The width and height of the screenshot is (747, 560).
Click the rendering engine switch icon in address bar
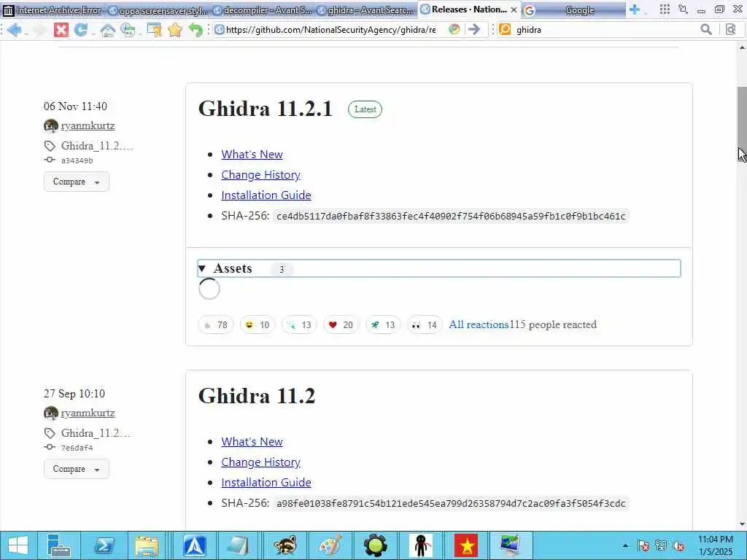coord(454,29)
